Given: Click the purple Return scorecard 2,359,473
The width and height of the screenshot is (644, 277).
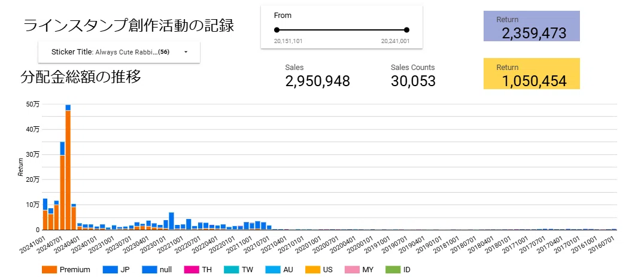Looking at the screenshot, I should 531,26.
